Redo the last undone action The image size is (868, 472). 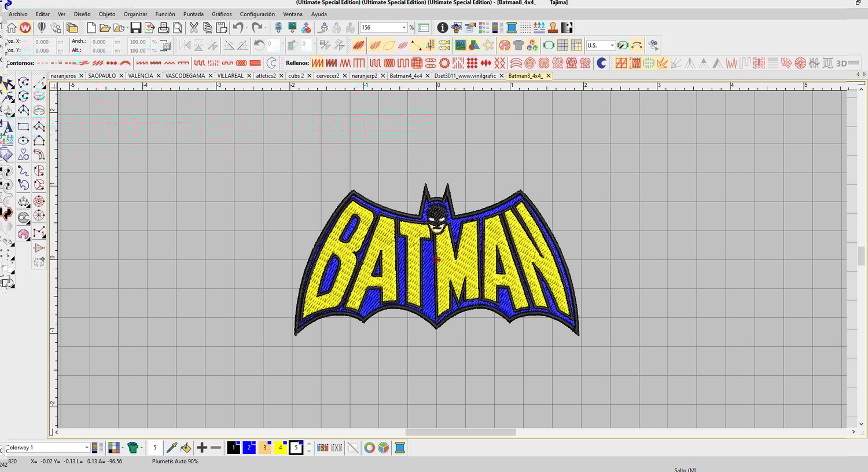point(256,27)
